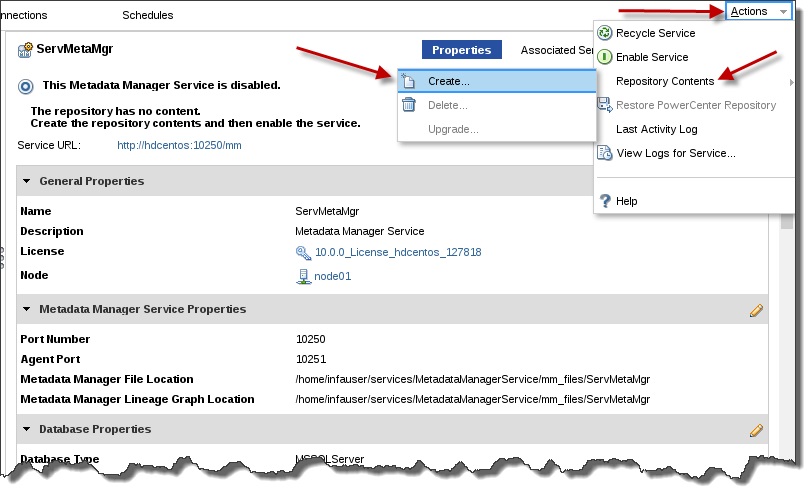Click the node01 computer icon

click(x=303, y=276)
